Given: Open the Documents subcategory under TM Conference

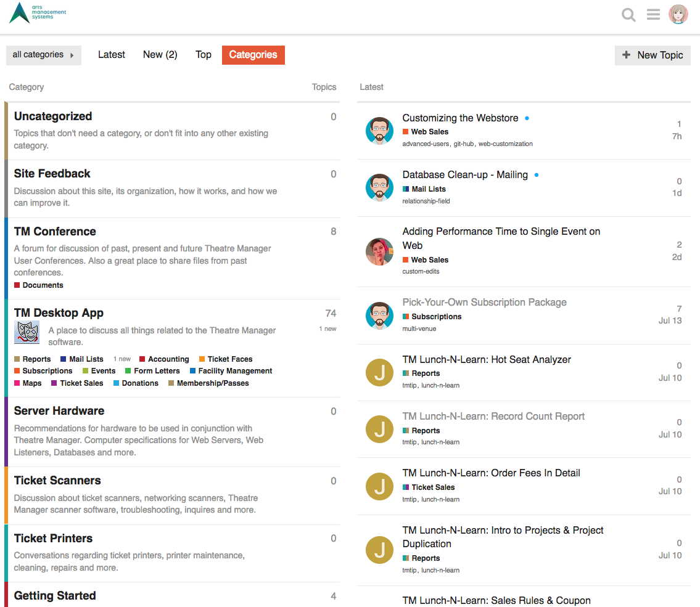Looking at the screenshot, I should 39,285.
